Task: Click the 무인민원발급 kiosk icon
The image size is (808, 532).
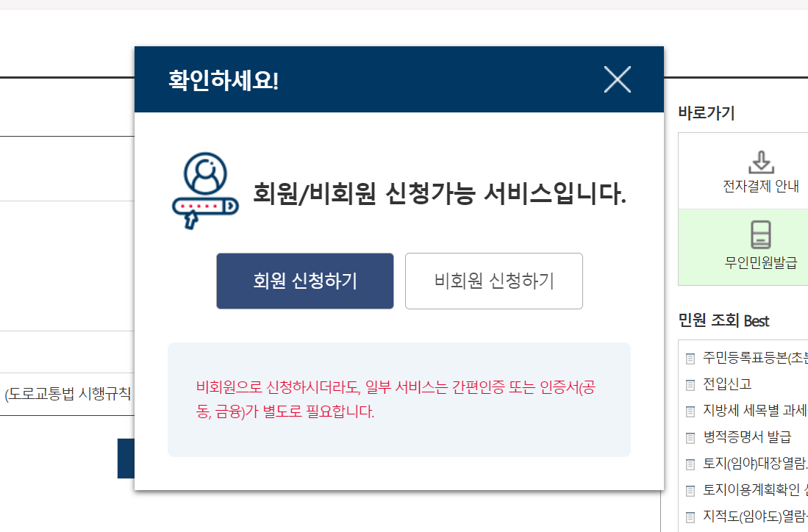Action: coord(761,235)
